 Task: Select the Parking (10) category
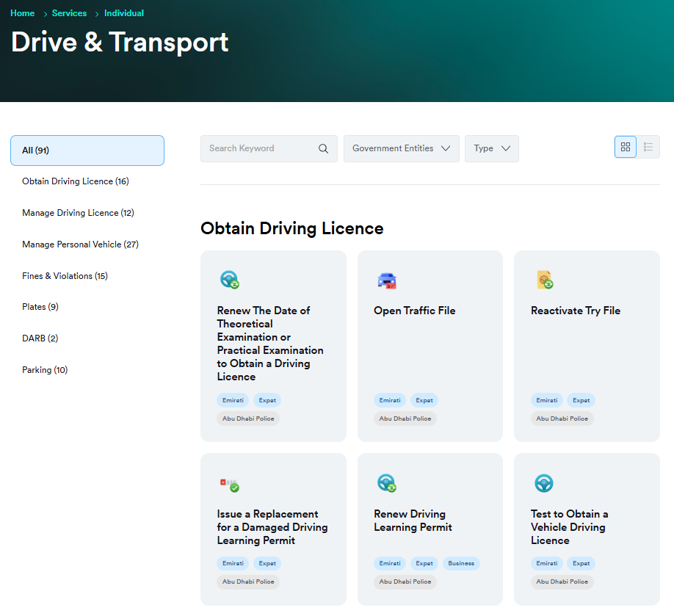click(x=45, y=370)
